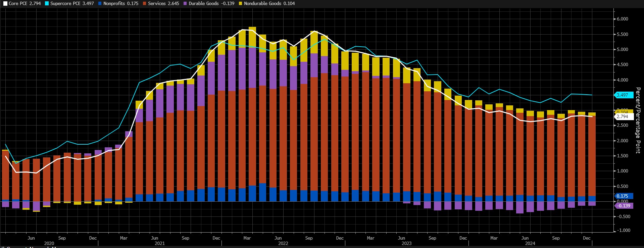The width and height of the screenshot is (644, 248).
Task: Click the 4.500 y-axis label
Action: pos(623,64)
